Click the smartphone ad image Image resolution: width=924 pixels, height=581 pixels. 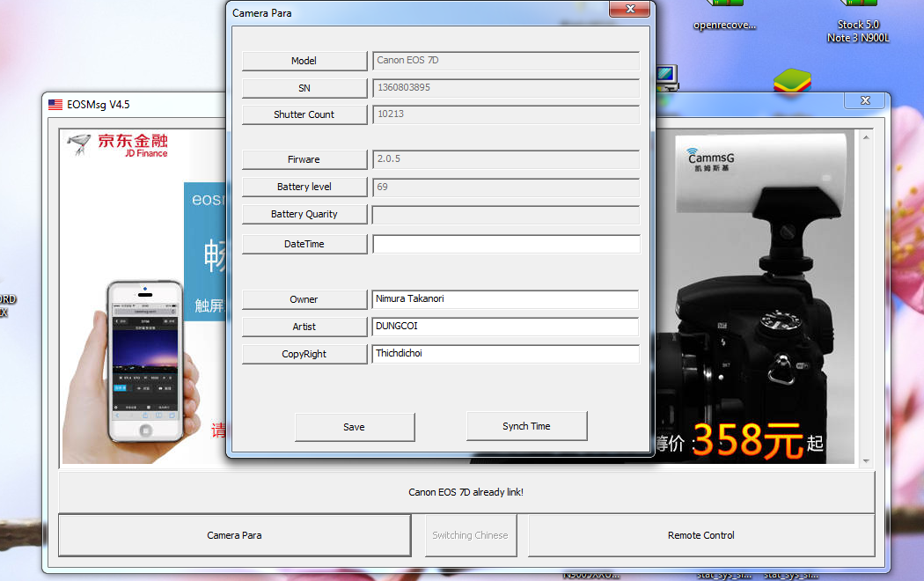[143, 363]
